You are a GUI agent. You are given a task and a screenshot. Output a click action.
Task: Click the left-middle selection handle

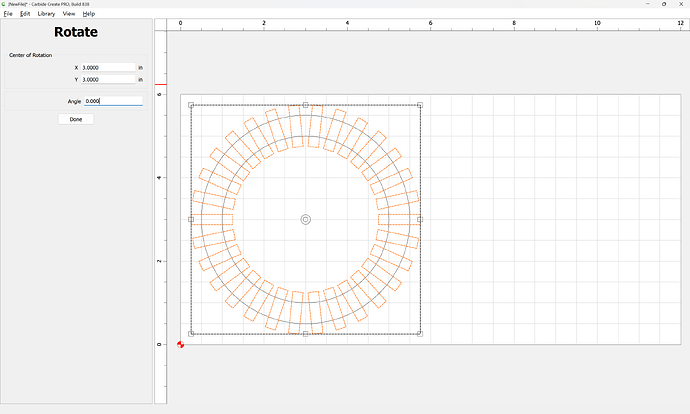pyautogui.click(x=191, y=219)
